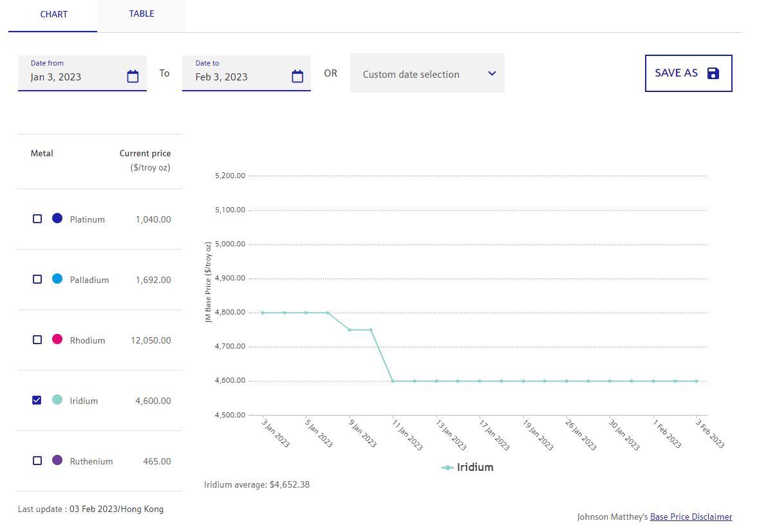Tick the Palladium checkbox

pos(37,279)
